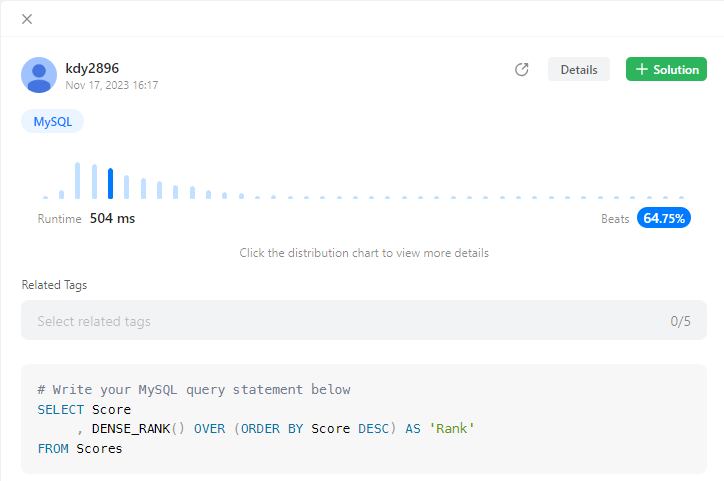Image resolution: width=724 pixels, height=481 pixels.
Task: Click the share/refresh arrow icon
Action: 521,69
